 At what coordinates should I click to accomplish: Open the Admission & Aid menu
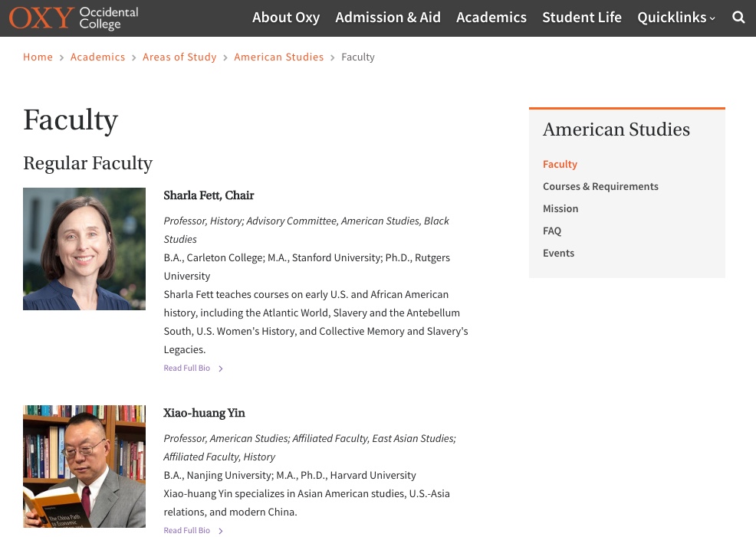388,18
